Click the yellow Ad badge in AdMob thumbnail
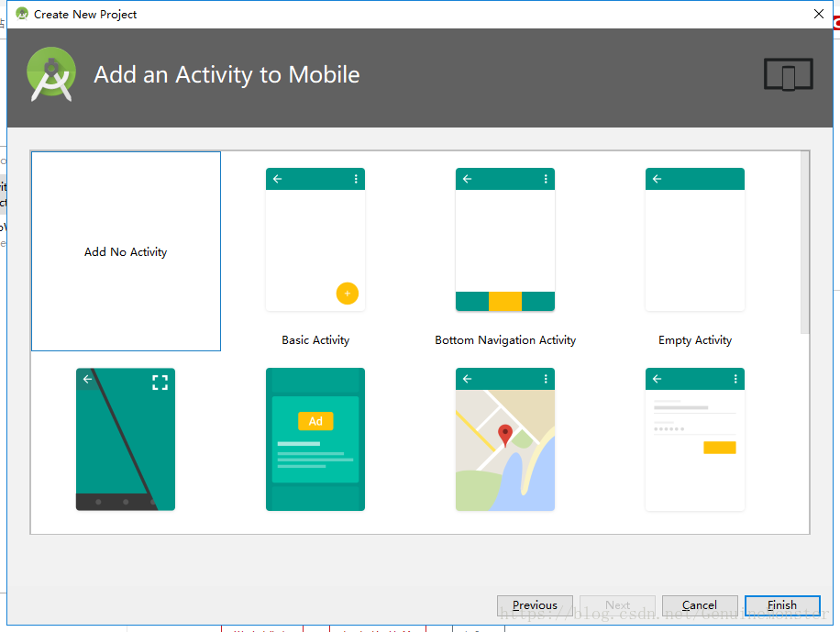This screenshot has height=632, width=840. coord(315,421)
